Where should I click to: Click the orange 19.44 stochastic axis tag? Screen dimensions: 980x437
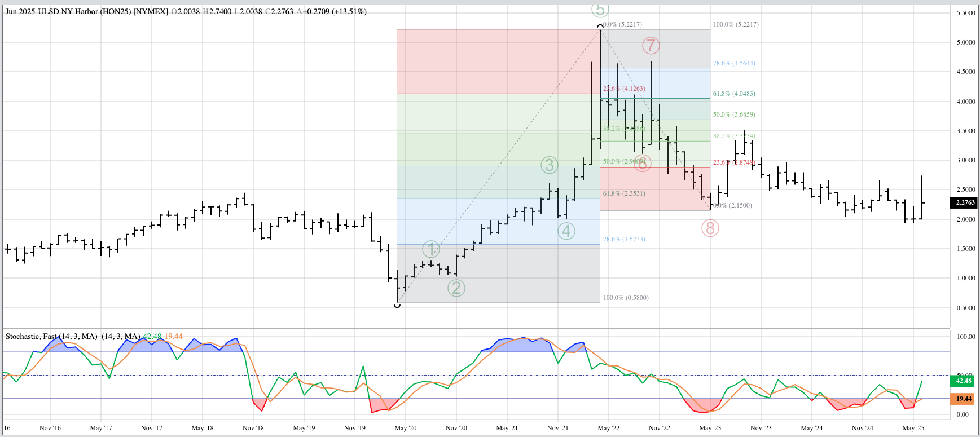pos(963,399)
